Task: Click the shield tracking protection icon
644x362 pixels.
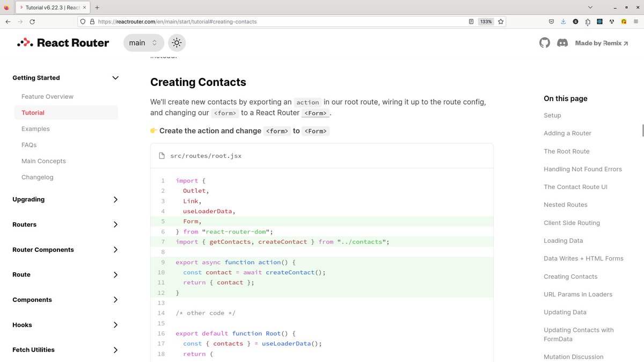Action: [x=83, y=21]
